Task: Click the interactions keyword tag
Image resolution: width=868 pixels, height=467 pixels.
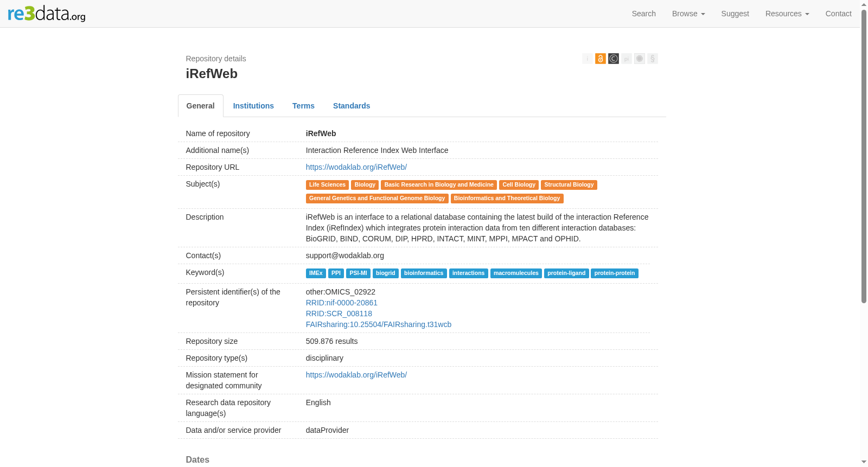Action: 469,273
